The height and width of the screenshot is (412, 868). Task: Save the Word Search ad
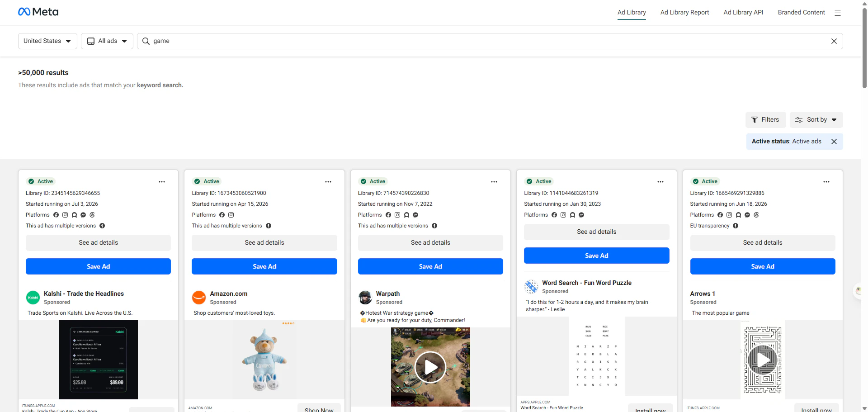[597, 256]
